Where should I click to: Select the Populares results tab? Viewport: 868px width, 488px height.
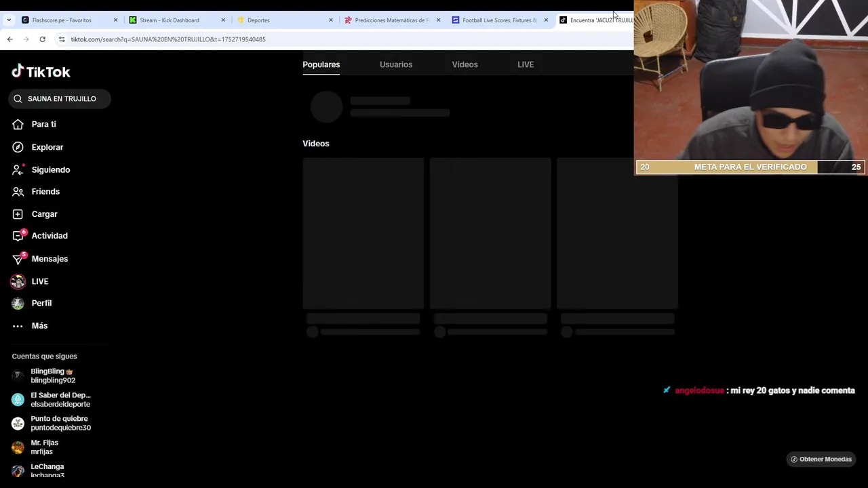coord(321,64)
